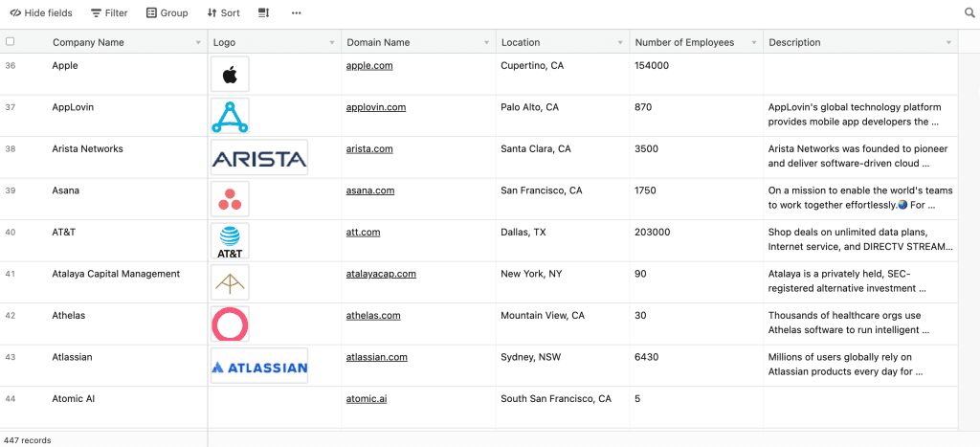Open the athelas.com link
980x447 pixels.
(373, 315)
